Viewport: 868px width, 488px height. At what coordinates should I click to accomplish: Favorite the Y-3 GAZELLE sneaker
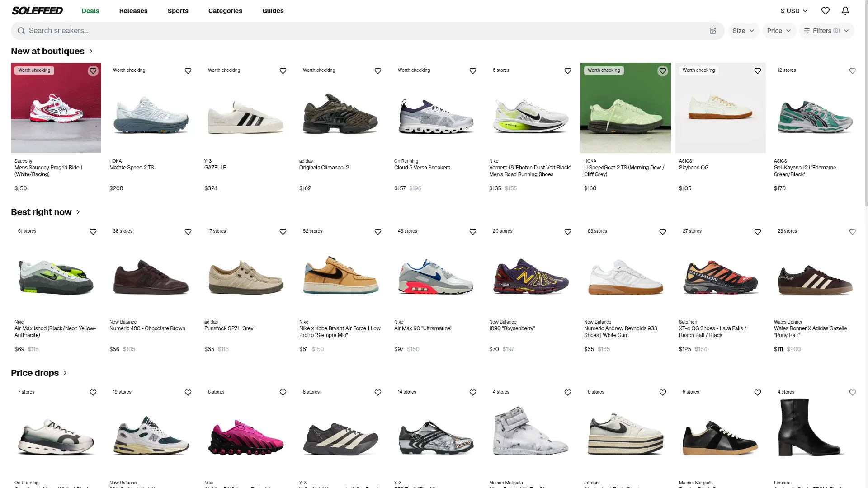coord(283,71)
